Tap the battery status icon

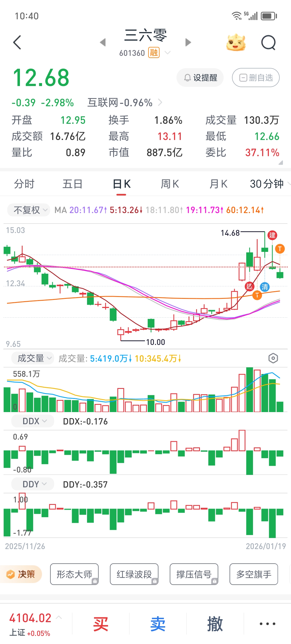269,16
